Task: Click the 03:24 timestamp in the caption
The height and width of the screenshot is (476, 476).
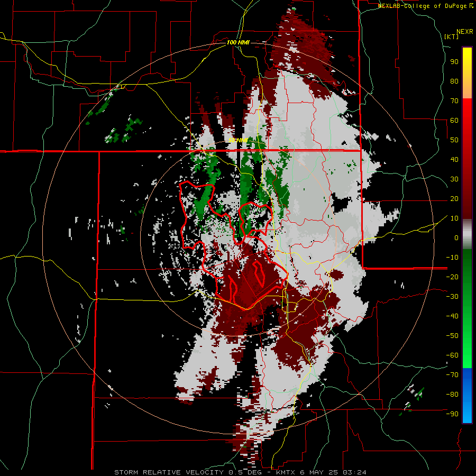Action: pos(354,472)
